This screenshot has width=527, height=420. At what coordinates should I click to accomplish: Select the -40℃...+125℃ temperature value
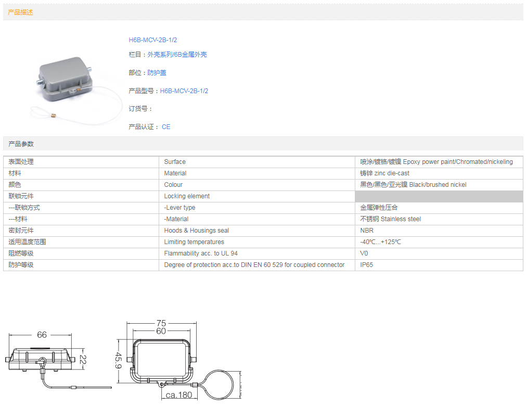point(380,242)
